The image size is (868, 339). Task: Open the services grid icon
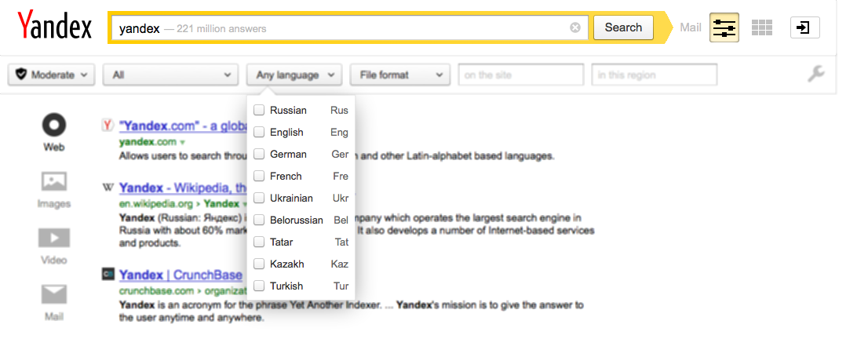pos(762,27)
